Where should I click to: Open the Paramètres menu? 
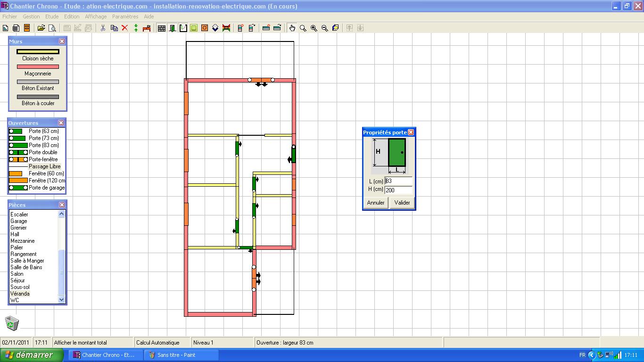click(x=125, y=16)
